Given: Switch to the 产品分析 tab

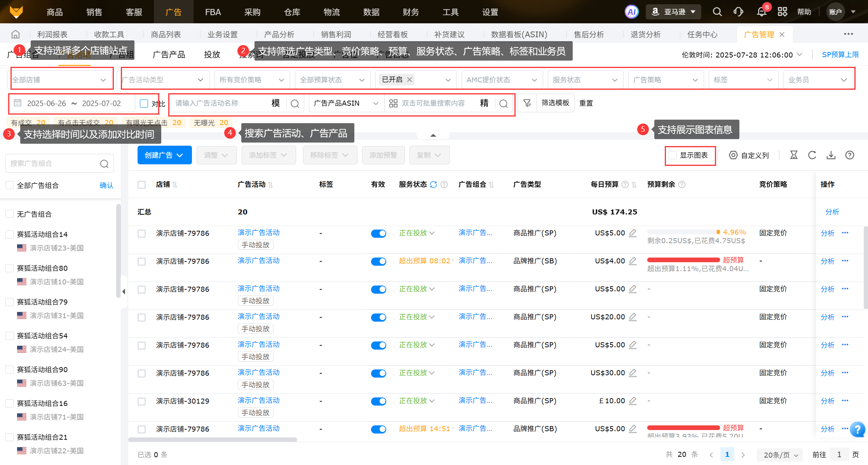Looking at the screenshot, I should (x=279, y=35).
